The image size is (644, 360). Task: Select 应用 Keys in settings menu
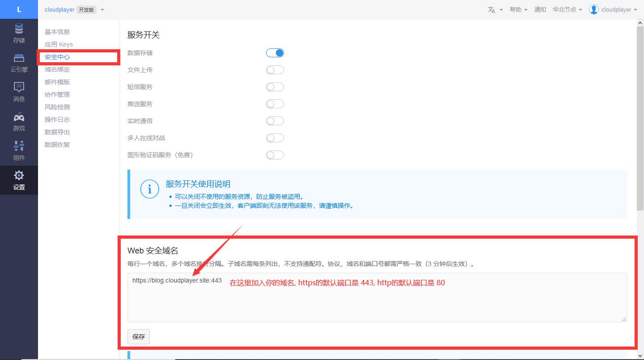59,44
